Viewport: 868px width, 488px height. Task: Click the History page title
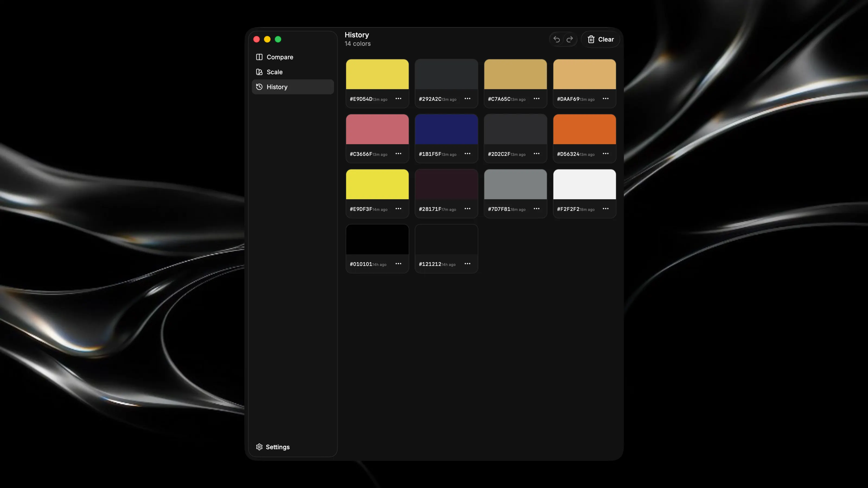point(356,35)
